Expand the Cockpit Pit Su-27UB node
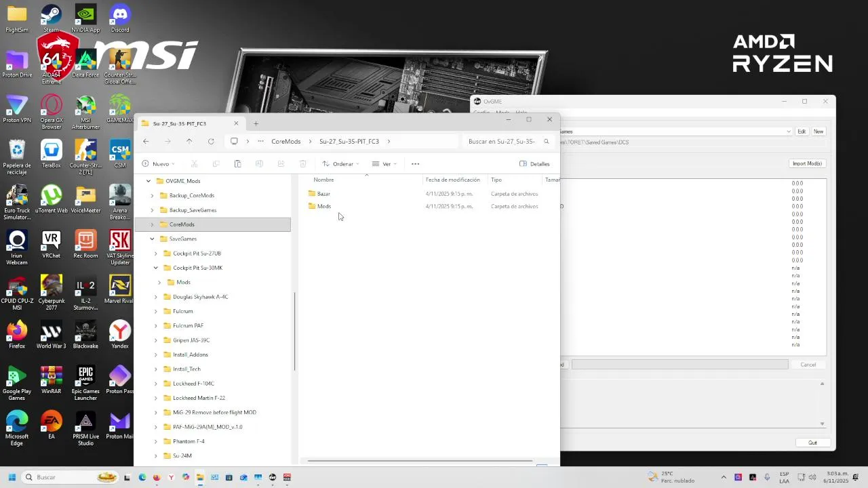Viewport: 868px width, 488px height. [x=155, y=253]
